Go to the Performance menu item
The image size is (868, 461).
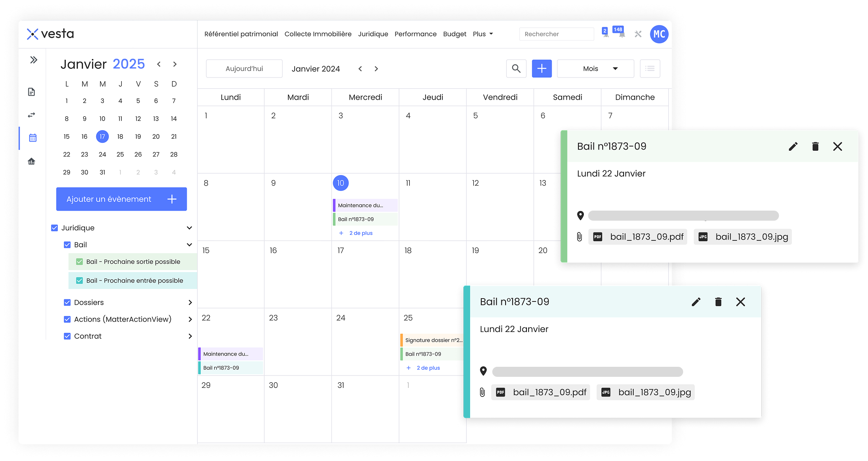415,34
